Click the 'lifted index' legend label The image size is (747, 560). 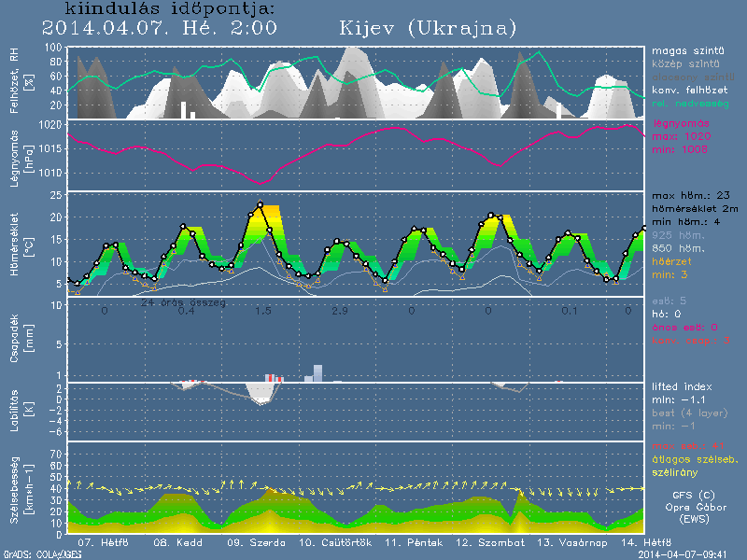coord(684,386)
